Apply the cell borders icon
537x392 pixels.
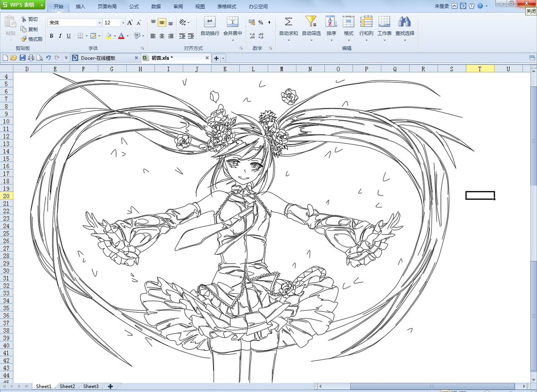[x=80, y=36]
